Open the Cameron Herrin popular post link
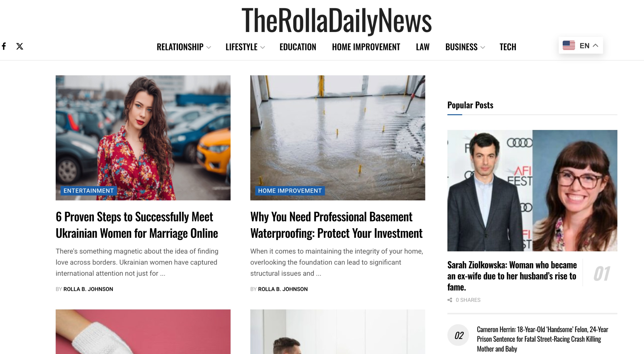Screen dimensions: 644x354 click(542, 339)
